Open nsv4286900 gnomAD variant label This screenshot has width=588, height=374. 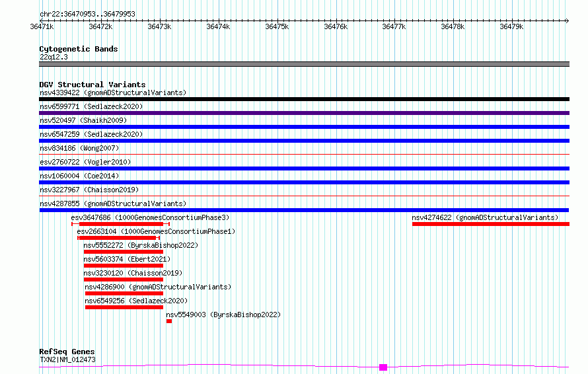(158, 287)
